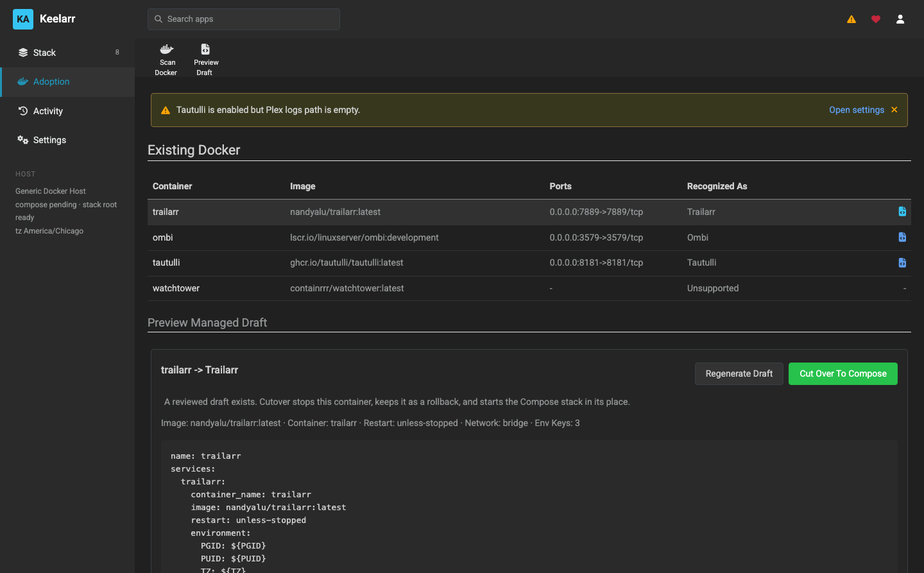The height and width of the screenshot is (573, 924).
Task: Preview draft icon for ombi row
Action: pyautogui.click(x=902, y=237)
